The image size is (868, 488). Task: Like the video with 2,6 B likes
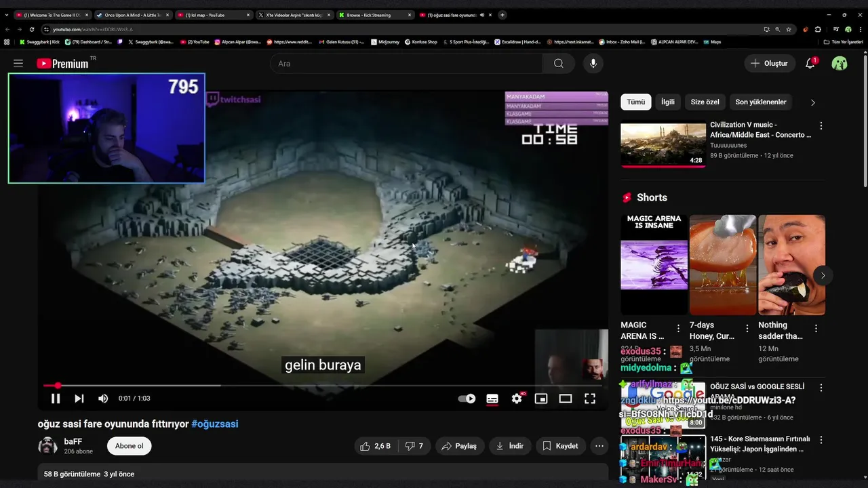tap(376, 446)
